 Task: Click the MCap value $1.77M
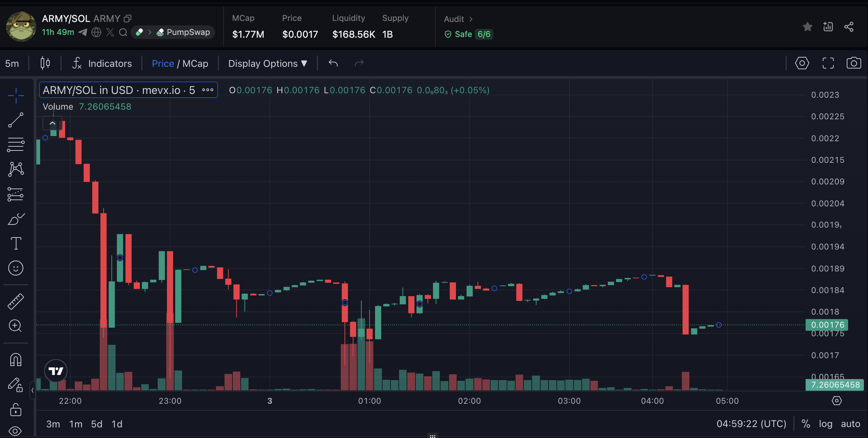click(x=248, y=34)
